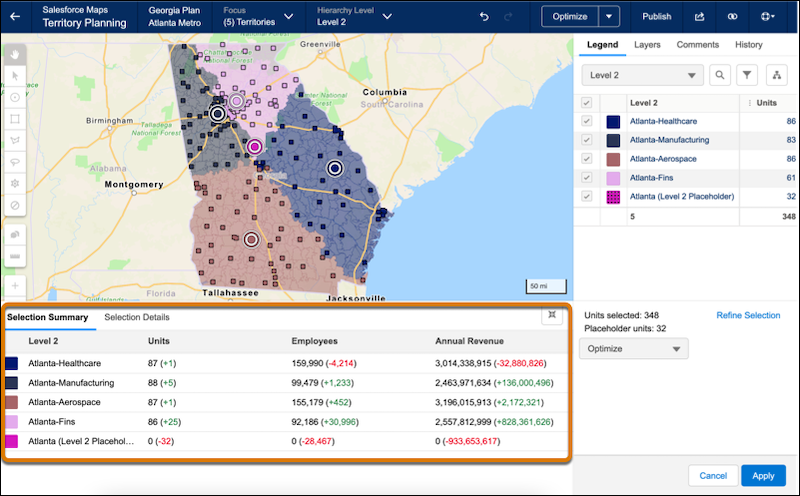
Task: Toggle the select-all legend checkbox
Action: click(x=587, y=103)
